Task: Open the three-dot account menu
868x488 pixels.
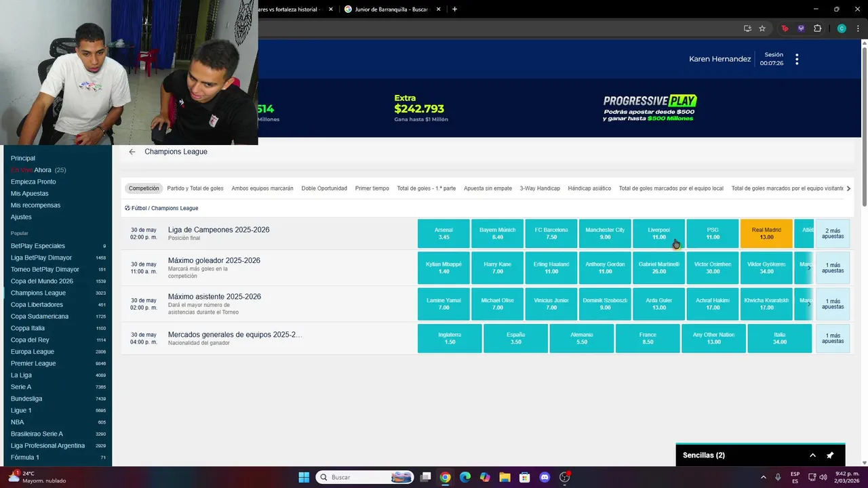Action: (x=797, y=60)
